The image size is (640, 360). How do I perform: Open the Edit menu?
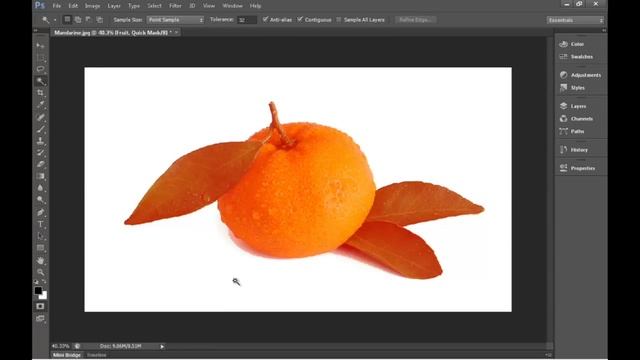[73, 6]
